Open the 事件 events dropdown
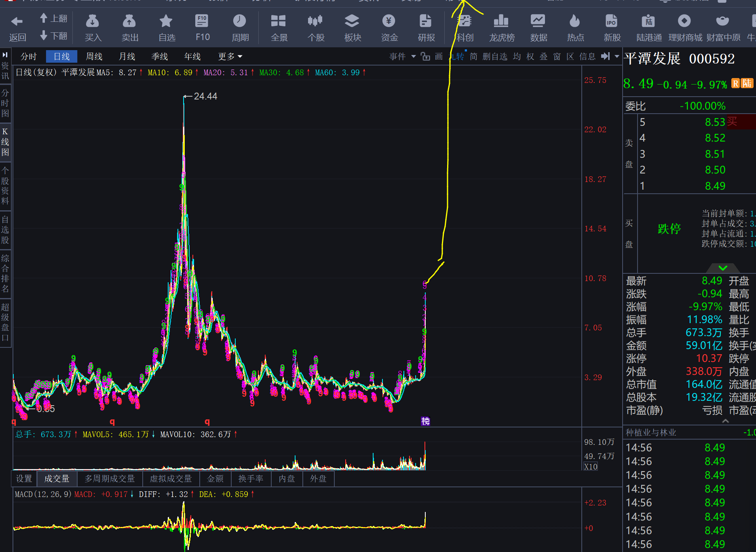The height and width of the screenshot is (552, 756). (402, 56)
